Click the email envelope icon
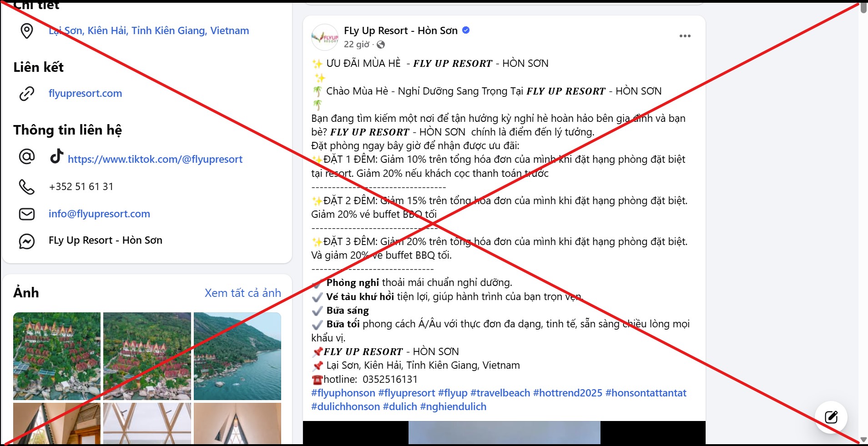 coord(27,214)
